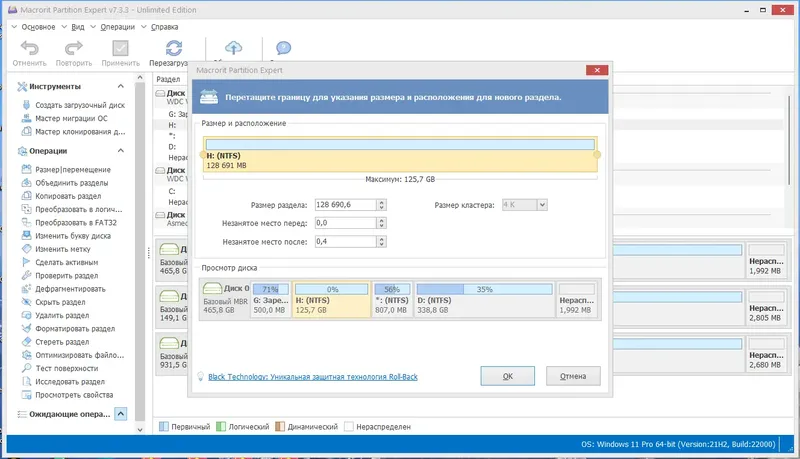Click the Undo (Отменить) toolbar icon

tap(30, 48)
